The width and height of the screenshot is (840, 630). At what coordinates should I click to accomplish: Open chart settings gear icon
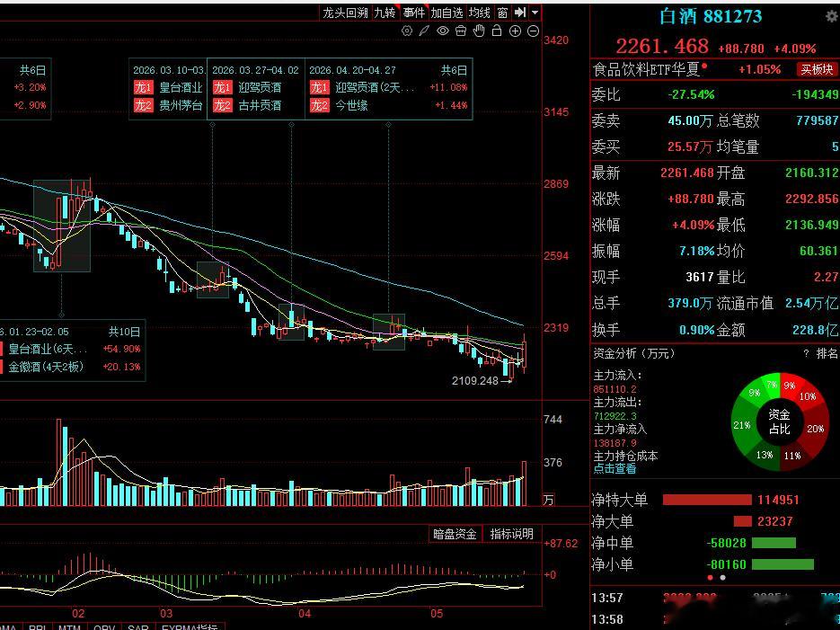pyautogui.click(x=407, y=31)
